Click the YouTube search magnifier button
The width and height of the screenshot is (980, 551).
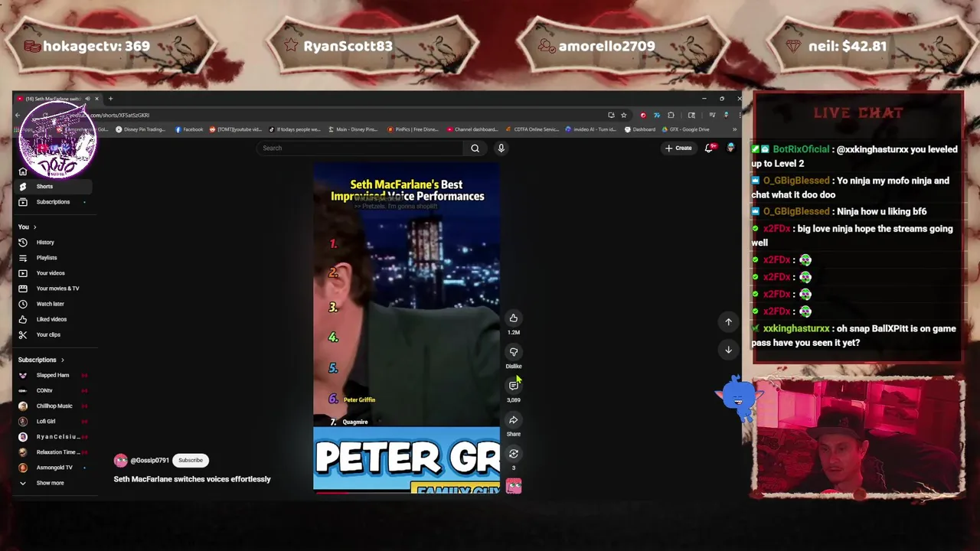(475, 148)
